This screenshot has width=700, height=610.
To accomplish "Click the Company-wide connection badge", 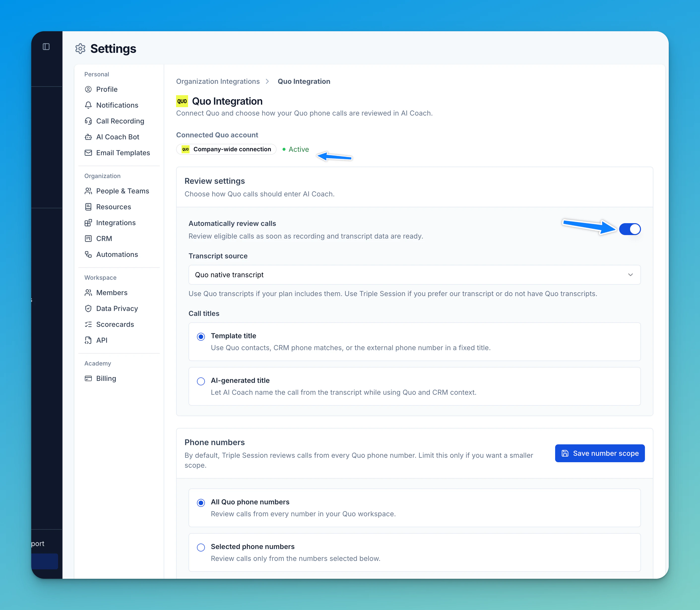I will [x=226, y=149].
